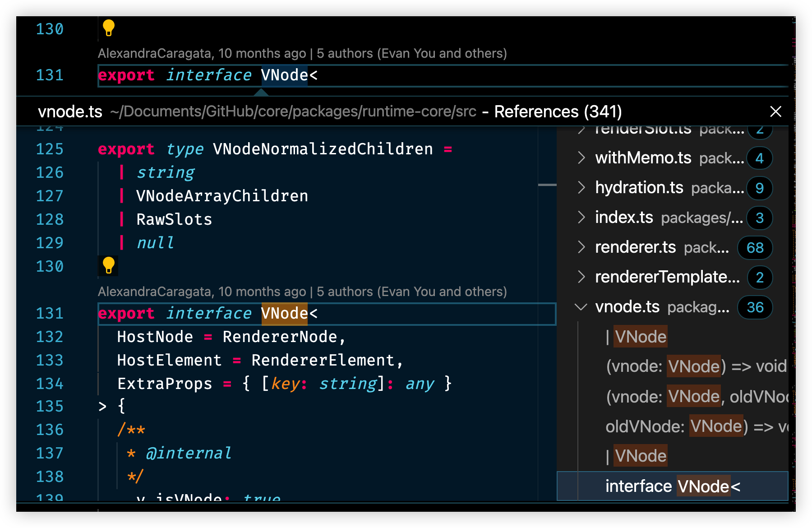Expand index.ts in the references list
This screenshot has height=528, width=812.
click(581, 218)
